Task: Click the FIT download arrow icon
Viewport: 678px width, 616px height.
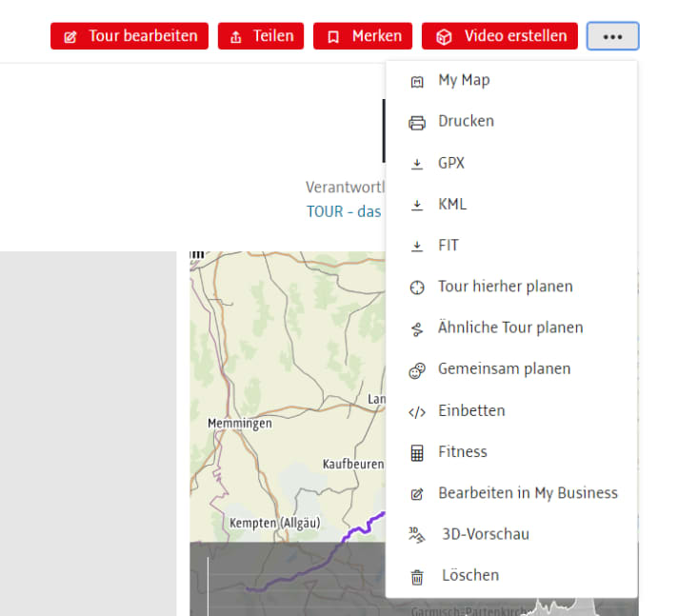Action: point(416,246)
